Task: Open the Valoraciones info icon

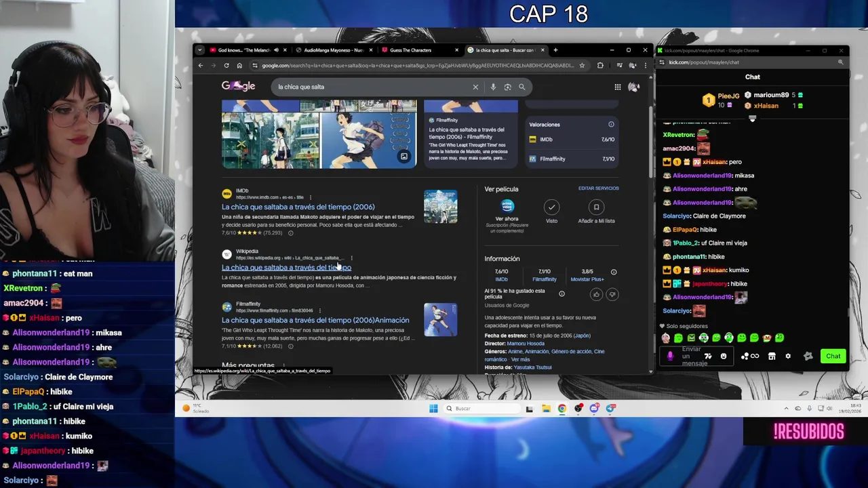Action: coord(611,125)
